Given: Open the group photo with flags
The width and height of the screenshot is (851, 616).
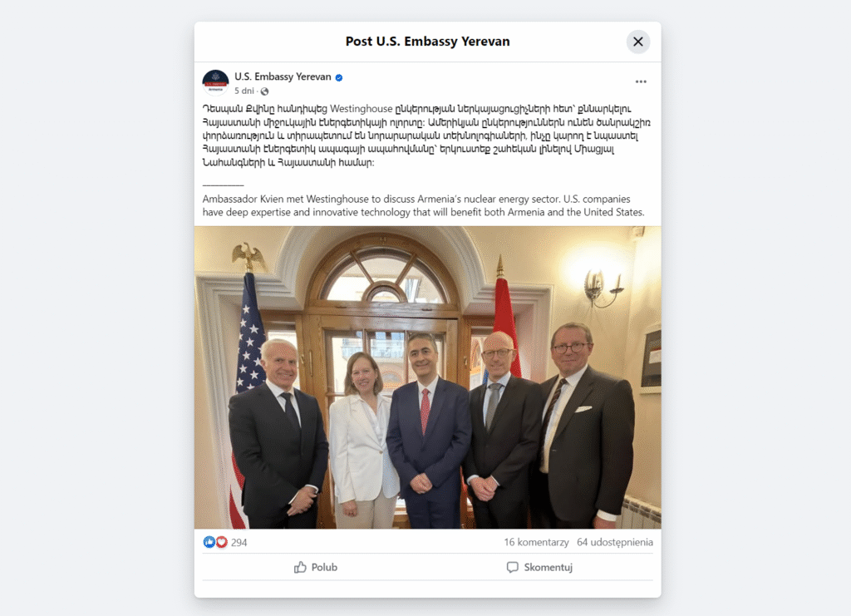Looking at the screenshot, I should coord(428,377).
